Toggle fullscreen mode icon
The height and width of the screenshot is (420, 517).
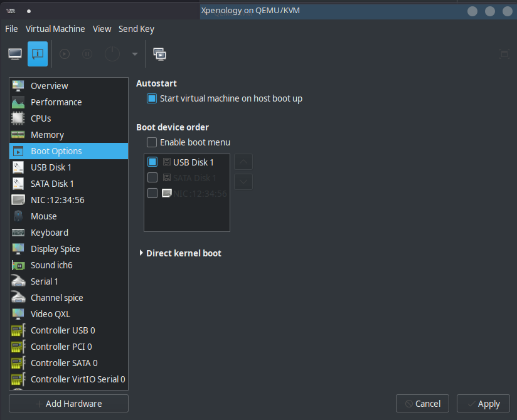[504, 54]
